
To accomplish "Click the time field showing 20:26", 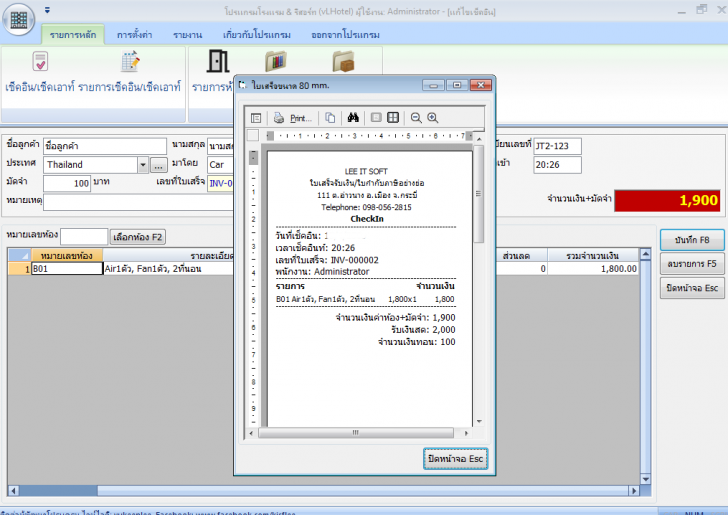I will 557,165.
